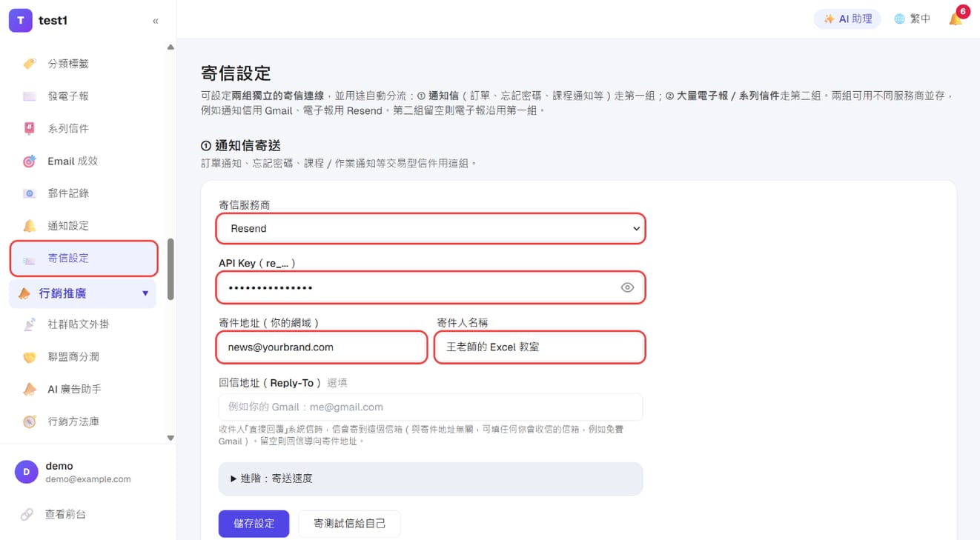Open the 寄信服務商 Resend dropdown
The width and height of the screenshot is (980, 540).
tap(431, 228)
